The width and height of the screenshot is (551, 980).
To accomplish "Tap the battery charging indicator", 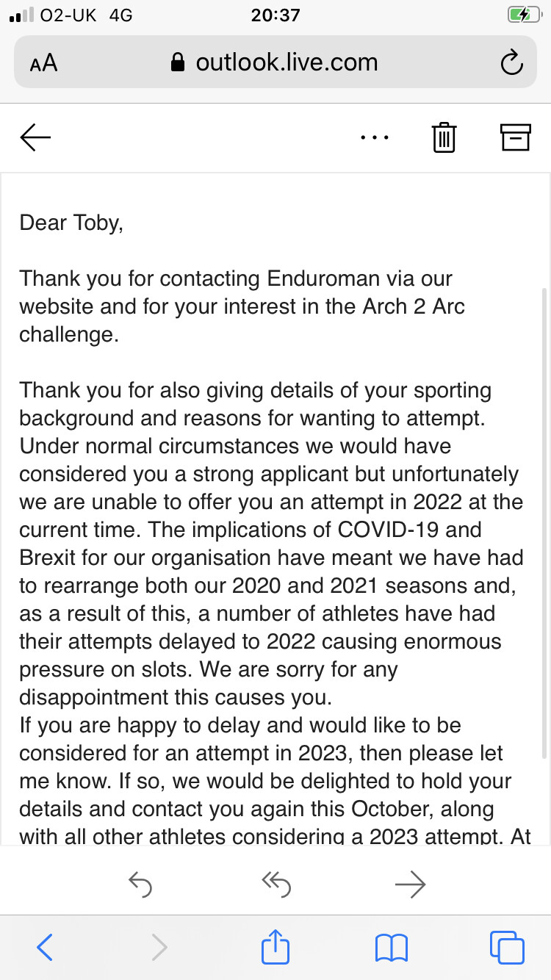I will click(x=524, y=15).
